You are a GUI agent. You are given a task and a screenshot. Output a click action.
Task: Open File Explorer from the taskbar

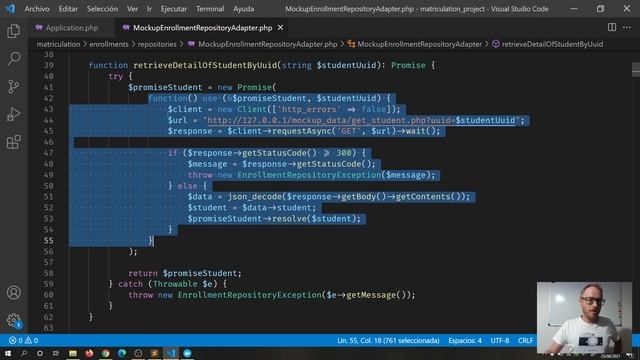[x=73, y=353]
